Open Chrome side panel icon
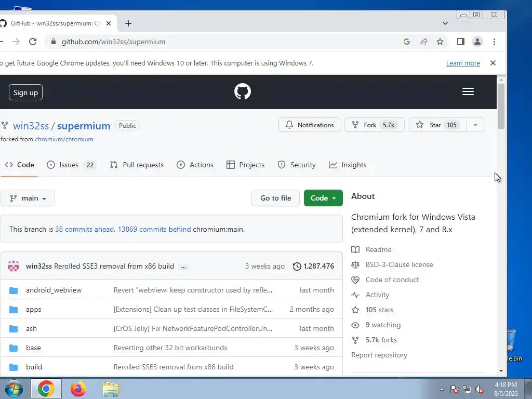This screenshot has height=399, width=532. (460, 42)
